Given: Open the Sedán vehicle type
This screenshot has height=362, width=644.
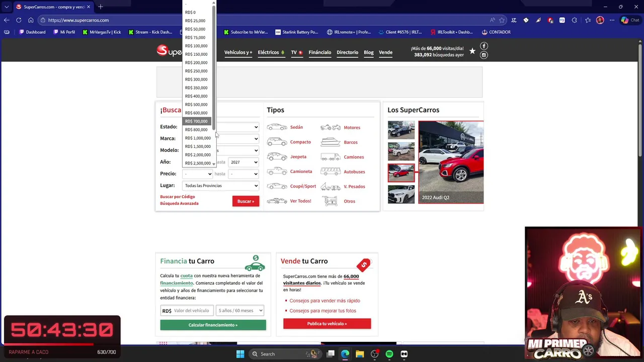Looking at the screenshot, I should 296,127.
